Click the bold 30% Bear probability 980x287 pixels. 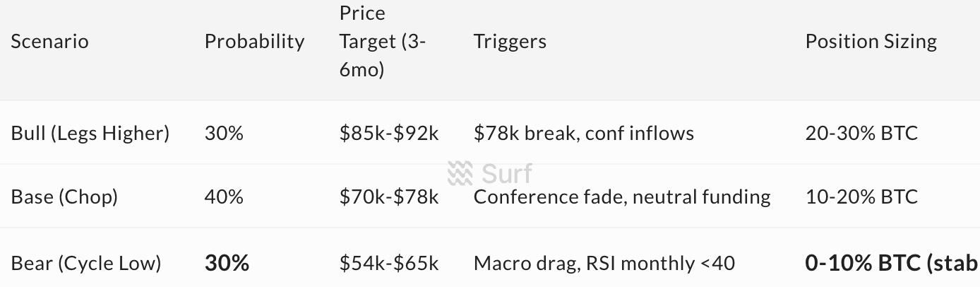pos(227,264)
